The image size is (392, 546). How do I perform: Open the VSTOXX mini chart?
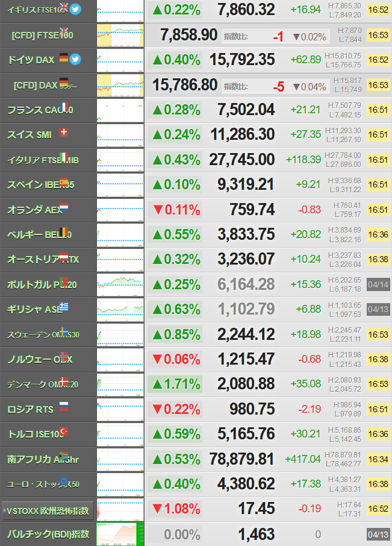[x=120, y=509]
